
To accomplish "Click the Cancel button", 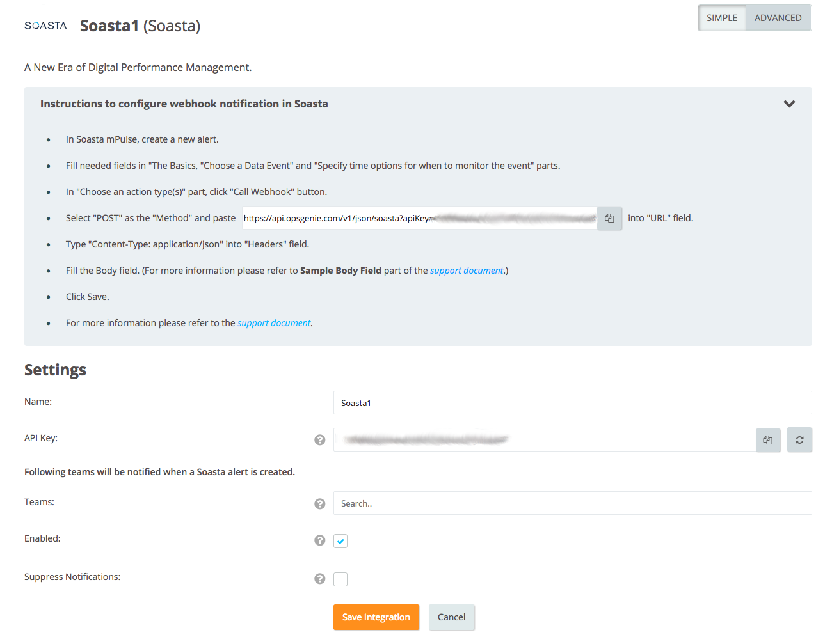I will point(452,617).
